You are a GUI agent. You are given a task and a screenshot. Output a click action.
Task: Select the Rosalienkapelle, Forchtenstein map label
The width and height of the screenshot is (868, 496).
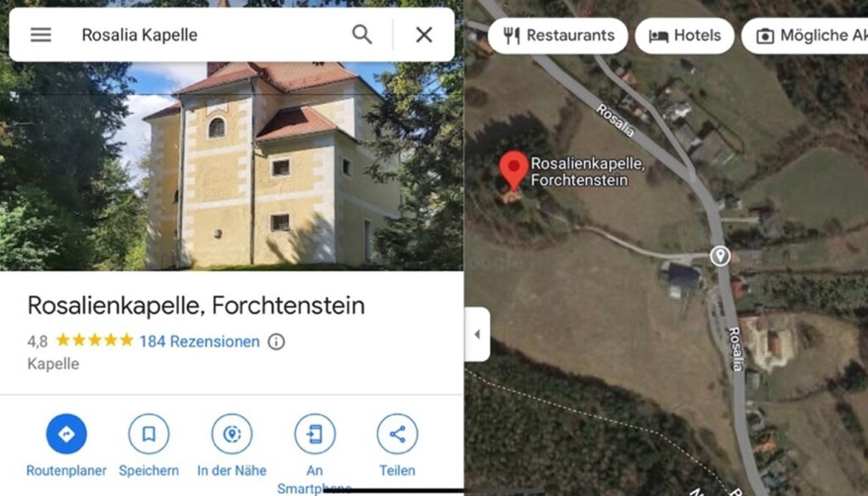588,172
